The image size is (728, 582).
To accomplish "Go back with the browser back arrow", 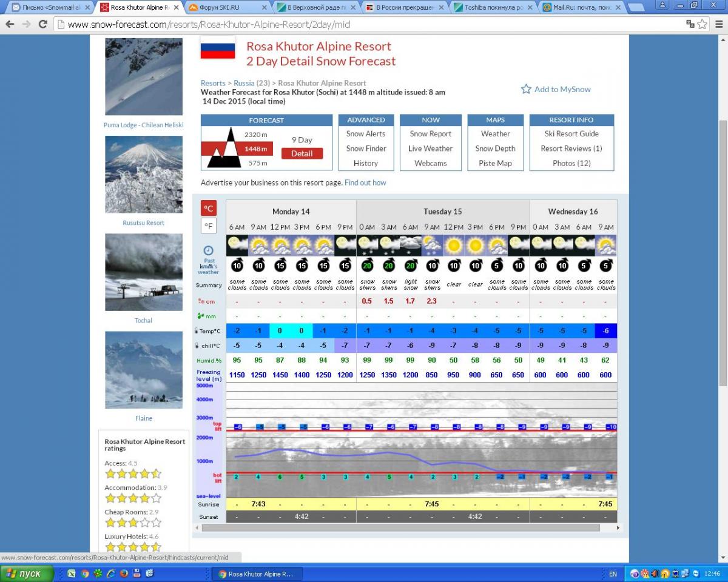I will click(x=10, y=24).
